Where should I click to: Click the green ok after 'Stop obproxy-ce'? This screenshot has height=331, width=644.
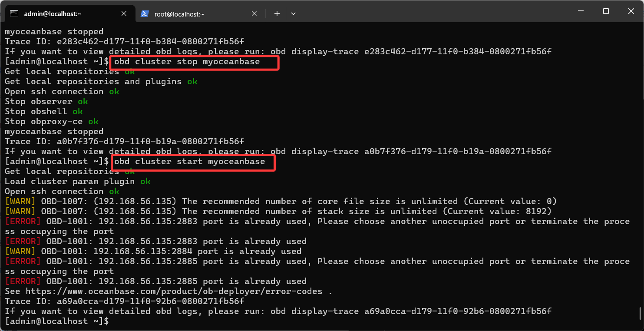(x=93, y=122)
